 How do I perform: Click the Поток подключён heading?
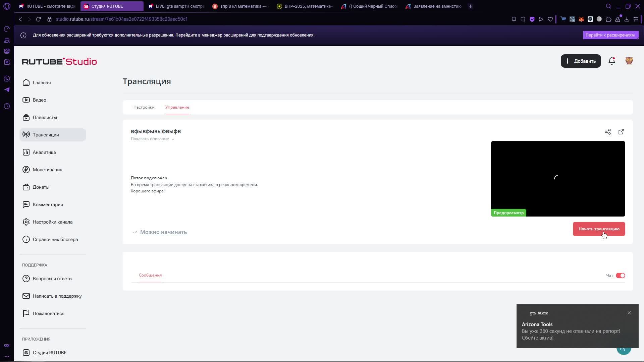pos(149,178)
